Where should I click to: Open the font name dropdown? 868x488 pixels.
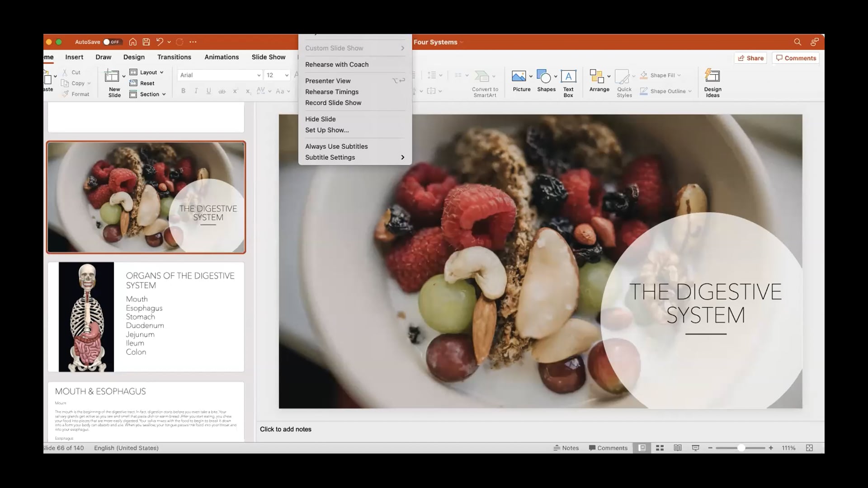tap(259, 75)
